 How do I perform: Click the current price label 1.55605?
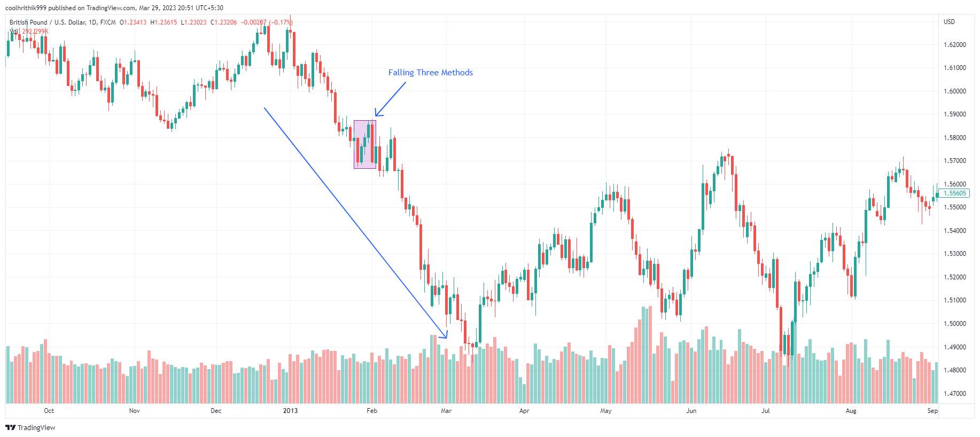click(954, 193)
